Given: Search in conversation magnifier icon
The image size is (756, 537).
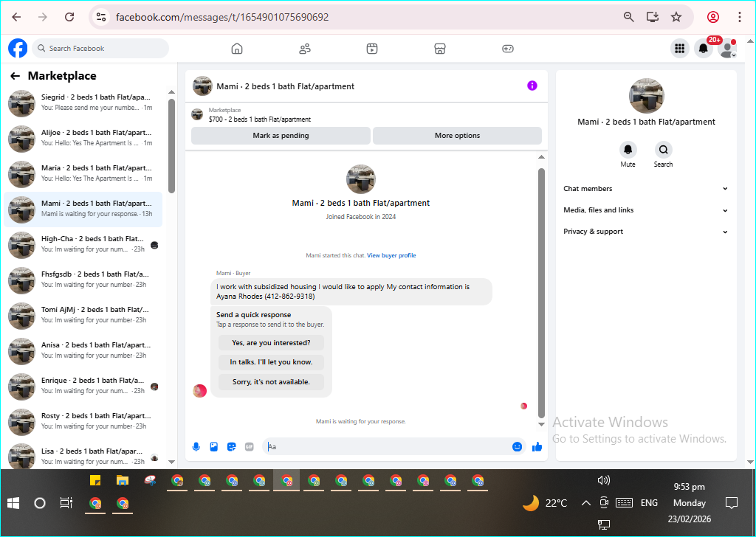Looking at the screenshot, I should coord(664,150).
